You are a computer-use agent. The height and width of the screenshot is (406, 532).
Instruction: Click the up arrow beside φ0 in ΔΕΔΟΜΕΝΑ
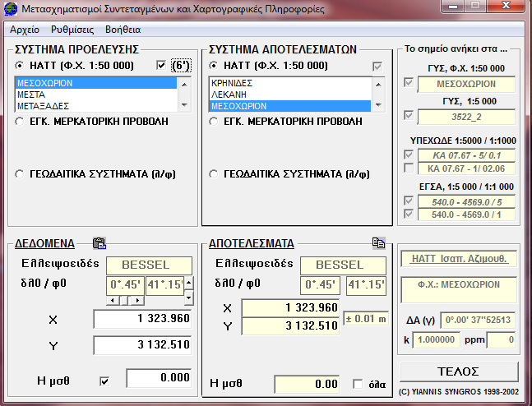tap(189, 282)
